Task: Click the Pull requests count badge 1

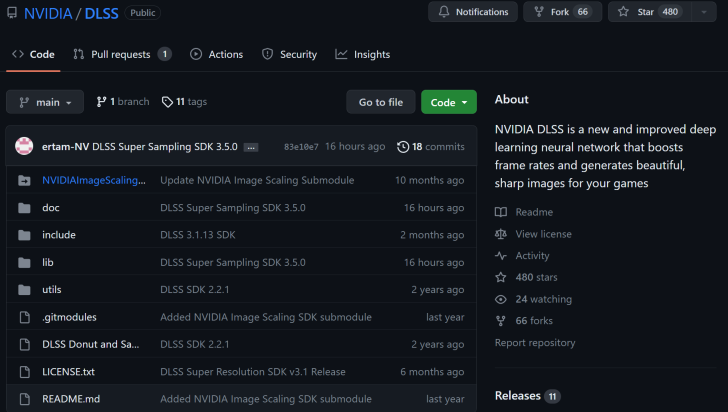Action: coord(164,54)
